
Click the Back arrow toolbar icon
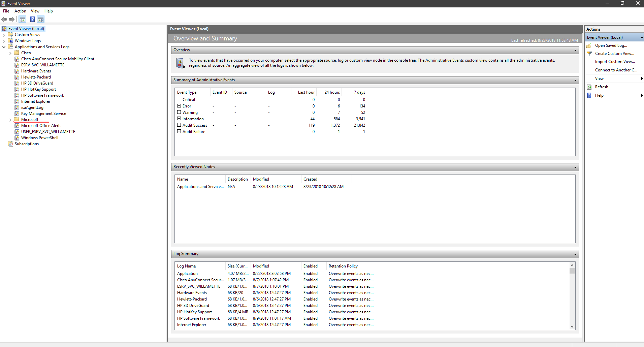pyautogui.click(x=4, y=20)
